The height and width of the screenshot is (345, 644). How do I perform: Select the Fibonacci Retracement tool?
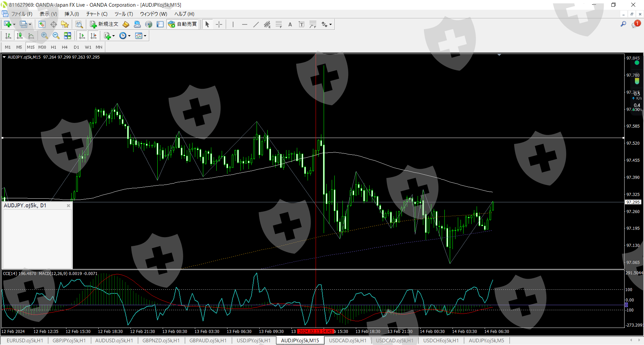pos(279,24)
